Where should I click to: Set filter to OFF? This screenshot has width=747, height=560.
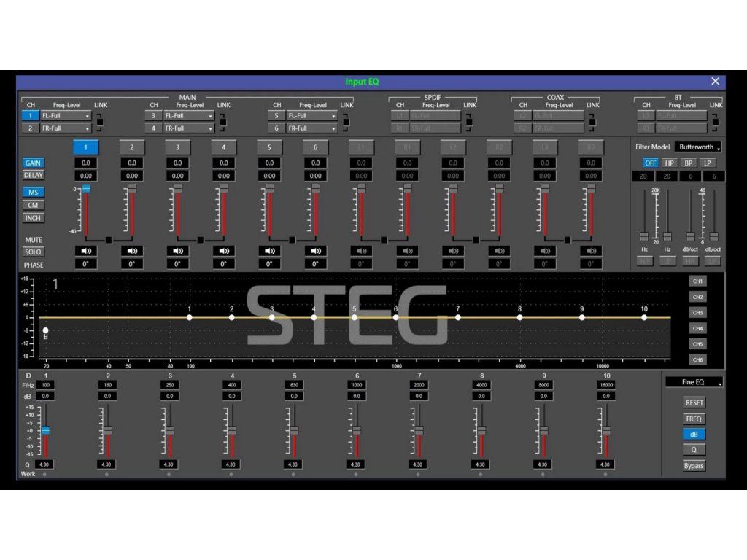[650, 163]
